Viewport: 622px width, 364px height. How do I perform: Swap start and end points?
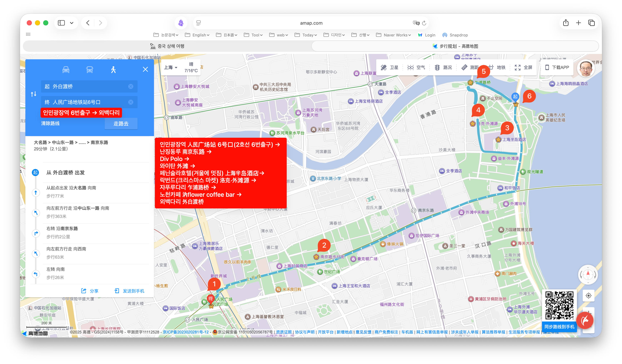point(34,94)
